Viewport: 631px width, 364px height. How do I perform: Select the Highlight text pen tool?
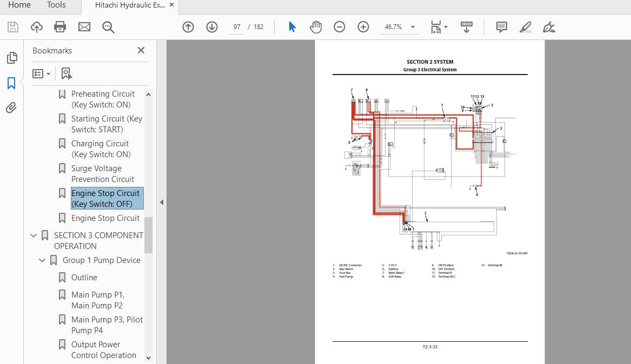point(525,27)
